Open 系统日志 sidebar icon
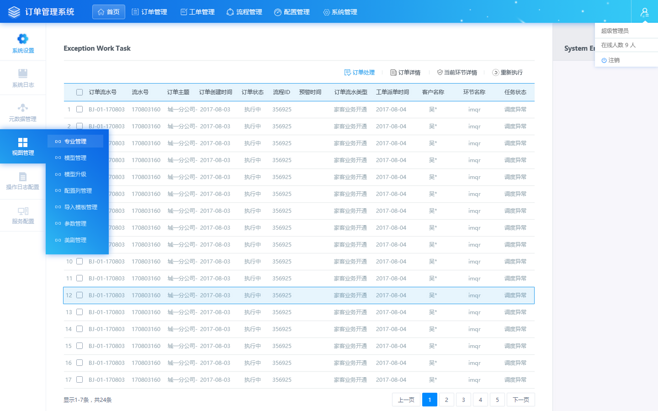Screen dimensions: 658x411 [23, 73]
